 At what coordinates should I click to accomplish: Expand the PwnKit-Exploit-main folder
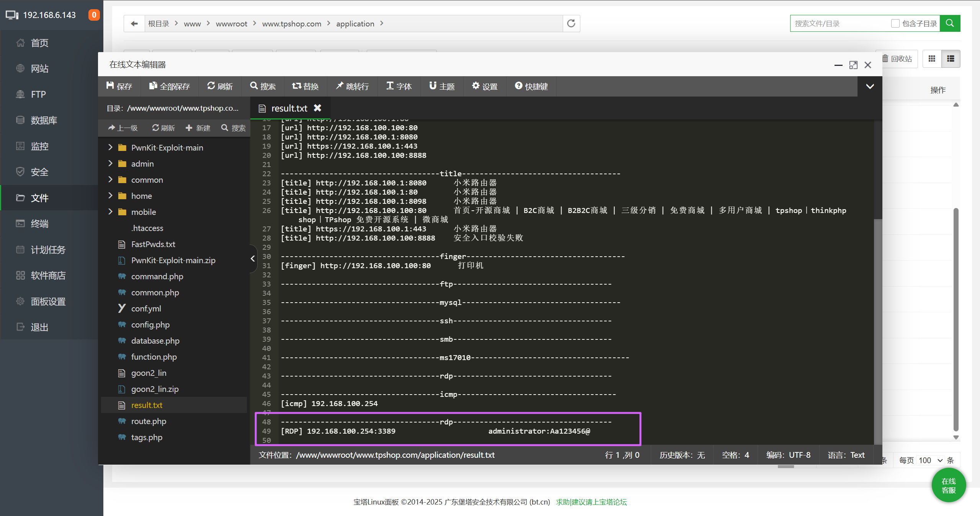(x=110, y=147)
